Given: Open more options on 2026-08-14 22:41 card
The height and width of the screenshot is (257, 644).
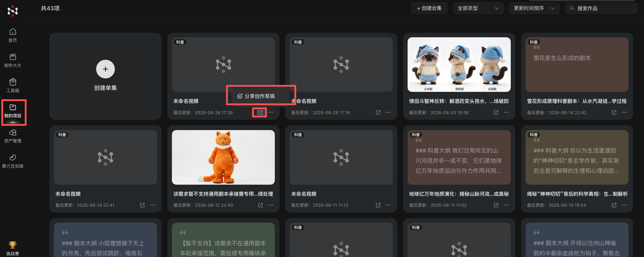Looking at the screenshot, I should tap(153, 205).
